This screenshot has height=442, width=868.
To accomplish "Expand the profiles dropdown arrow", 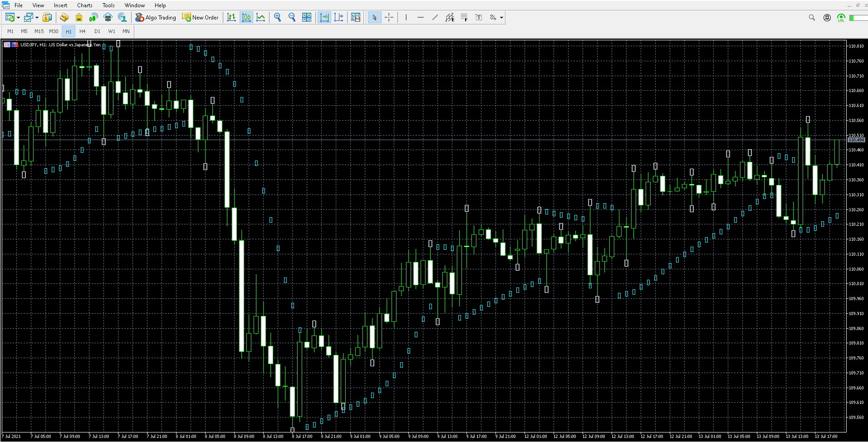I will (37, 18).
